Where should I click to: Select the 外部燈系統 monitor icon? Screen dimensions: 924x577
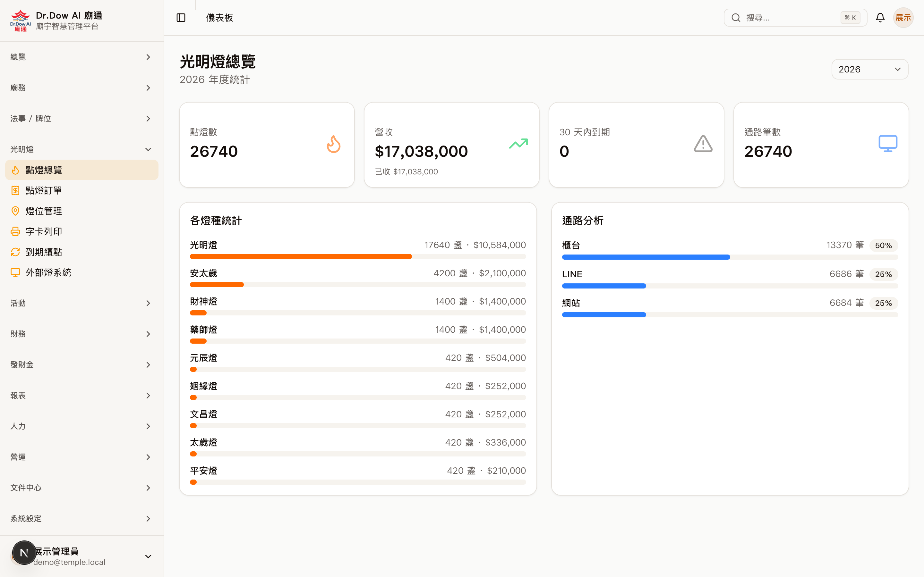15,272
